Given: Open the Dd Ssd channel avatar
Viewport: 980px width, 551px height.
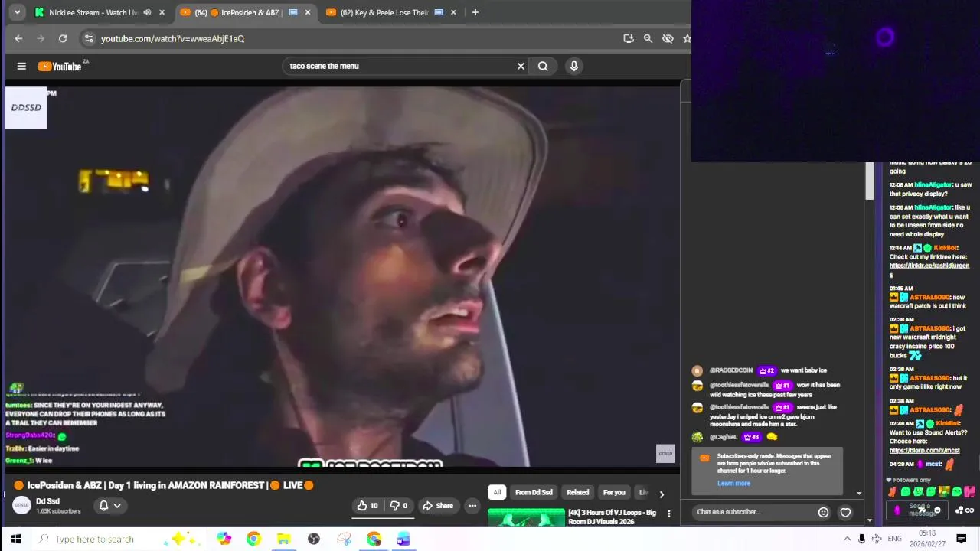Looking at the screenshot, I should coord(21,506).
